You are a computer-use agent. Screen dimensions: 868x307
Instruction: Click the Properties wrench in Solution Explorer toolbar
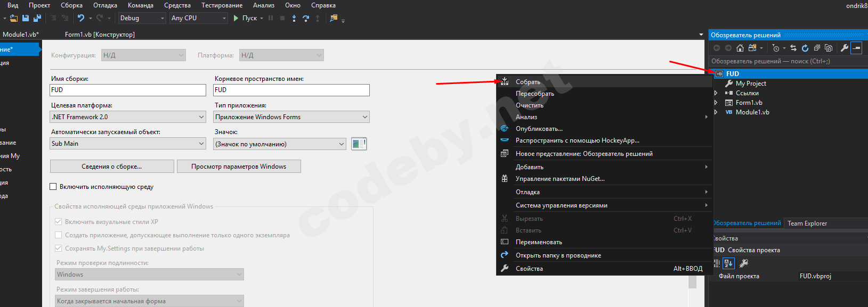tap(845, 48)
